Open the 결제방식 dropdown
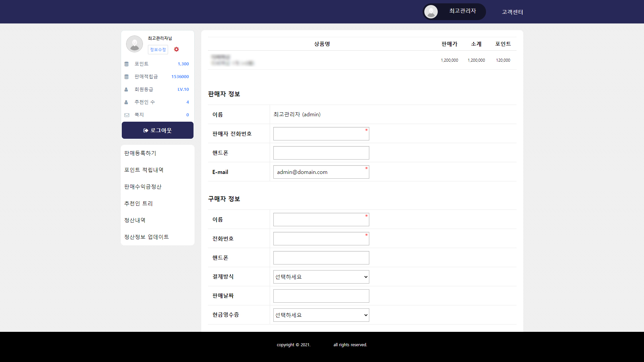The image size is (644, 362). [321, 277]
